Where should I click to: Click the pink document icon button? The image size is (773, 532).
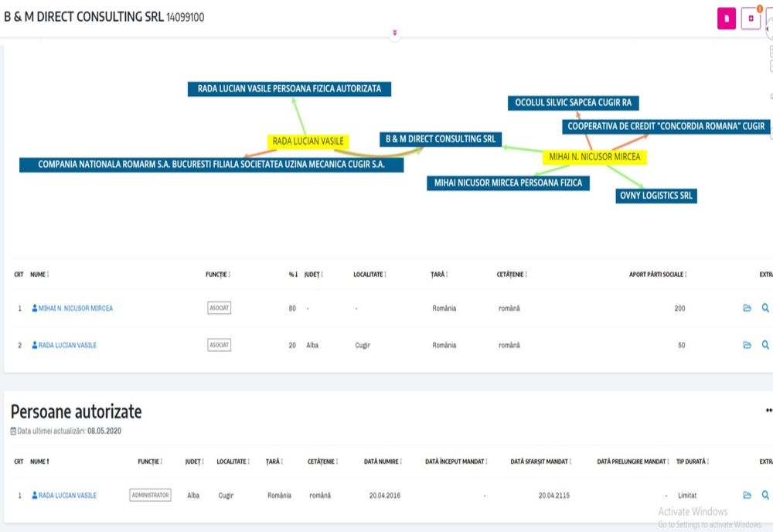coord(726,18)
